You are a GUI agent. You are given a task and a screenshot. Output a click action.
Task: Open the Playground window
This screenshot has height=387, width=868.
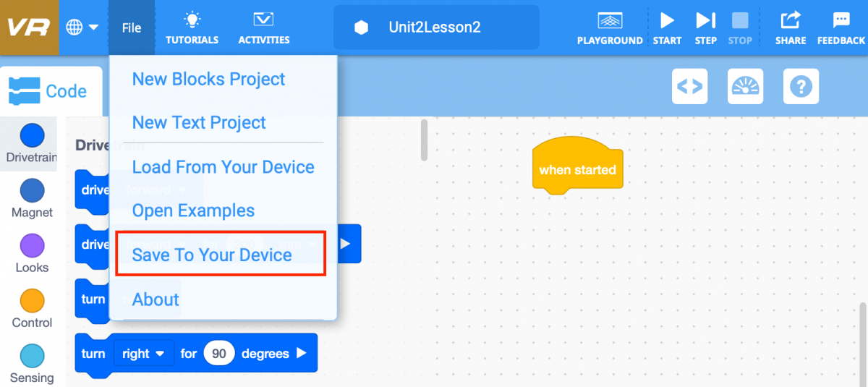(x=610, y=27)
